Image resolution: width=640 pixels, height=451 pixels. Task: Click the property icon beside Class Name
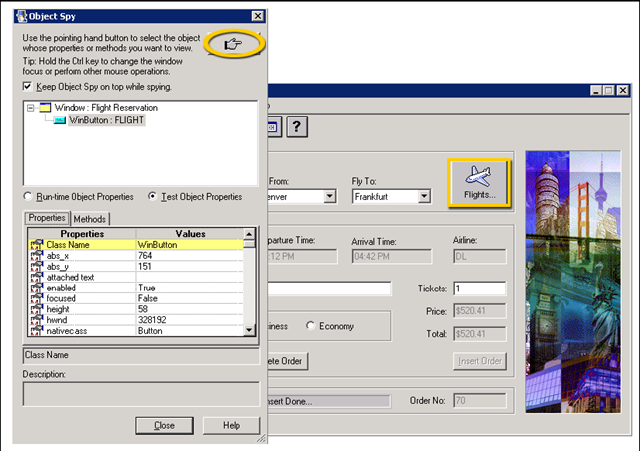pos(37,244)
